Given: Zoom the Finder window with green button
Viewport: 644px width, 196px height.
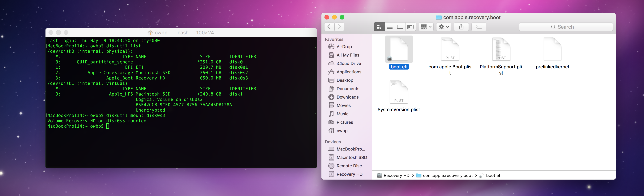Looking at the screenshot, I should coord(342,17).
